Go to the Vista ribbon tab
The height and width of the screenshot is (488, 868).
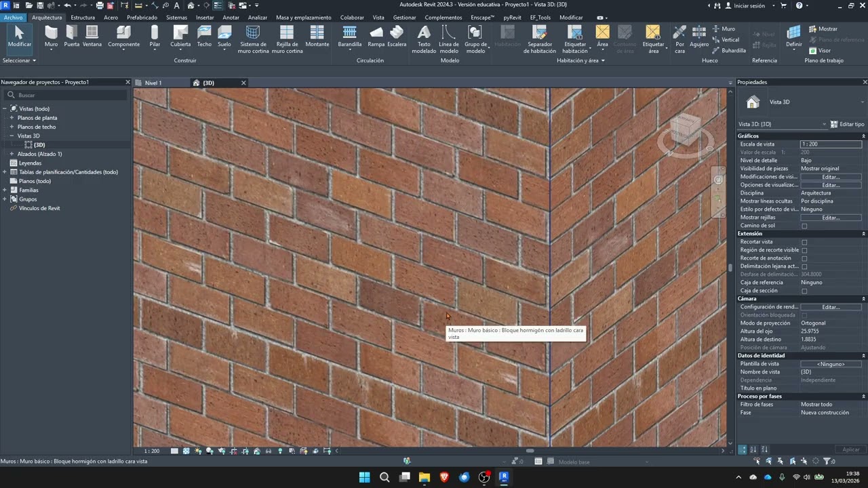[378, 17]
